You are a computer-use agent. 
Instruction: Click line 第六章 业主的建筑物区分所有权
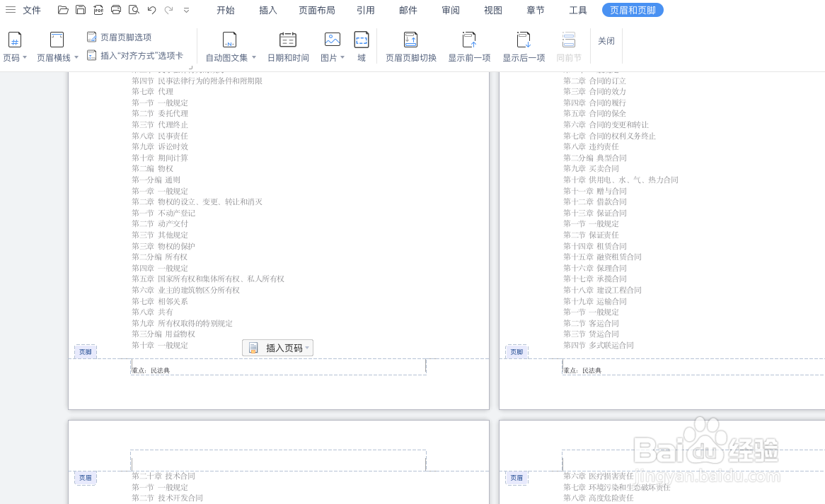(185, 290)
